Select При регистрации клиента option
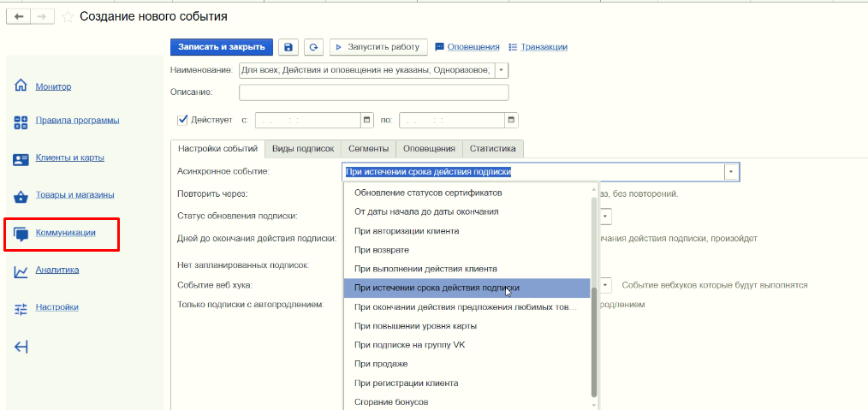868x410 pixels. click(x=467, y=383)
